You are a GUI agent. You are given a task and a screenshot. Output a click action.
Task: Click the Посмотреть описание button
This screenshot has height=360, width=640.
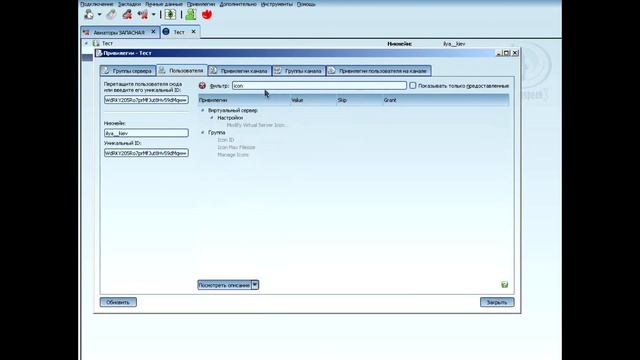(x=224, y=285)
